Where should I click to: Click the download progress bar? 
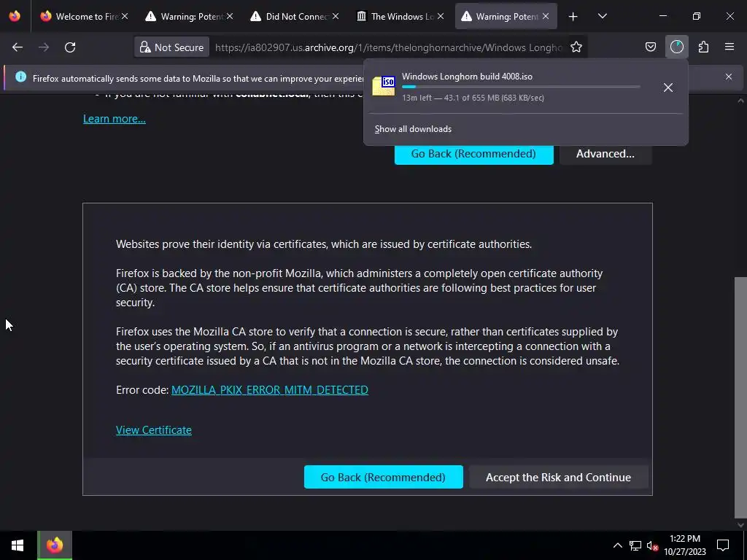[x=521, y=87]
